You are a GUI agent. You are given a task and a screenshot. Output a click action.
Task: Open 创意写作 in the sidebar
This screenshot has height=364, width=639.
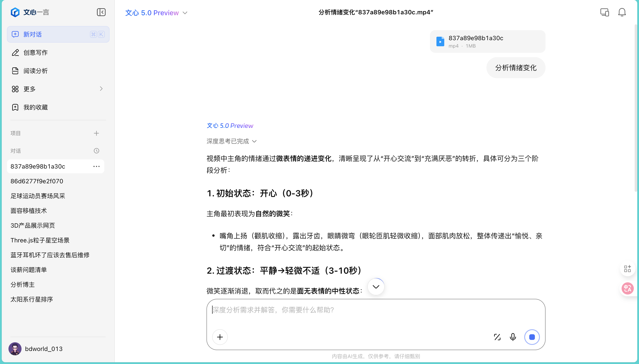[35, 53]
